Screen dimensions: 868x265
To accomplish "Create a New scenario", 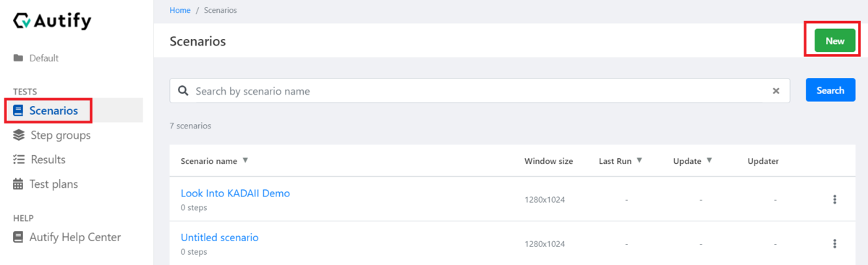I will pyautogui.click(x=835, y=41).
